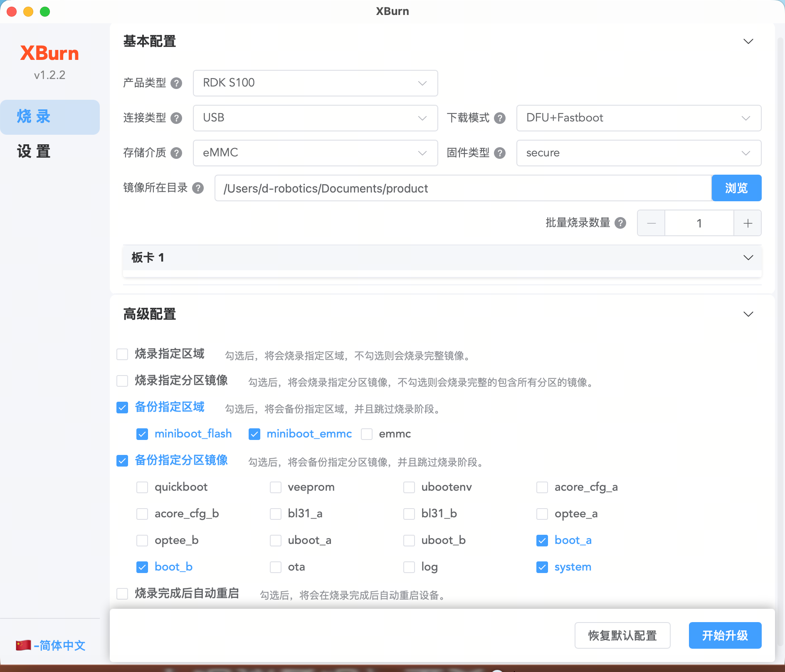Uncheck the boot_a partition checkbox

(x=542, y=541)
